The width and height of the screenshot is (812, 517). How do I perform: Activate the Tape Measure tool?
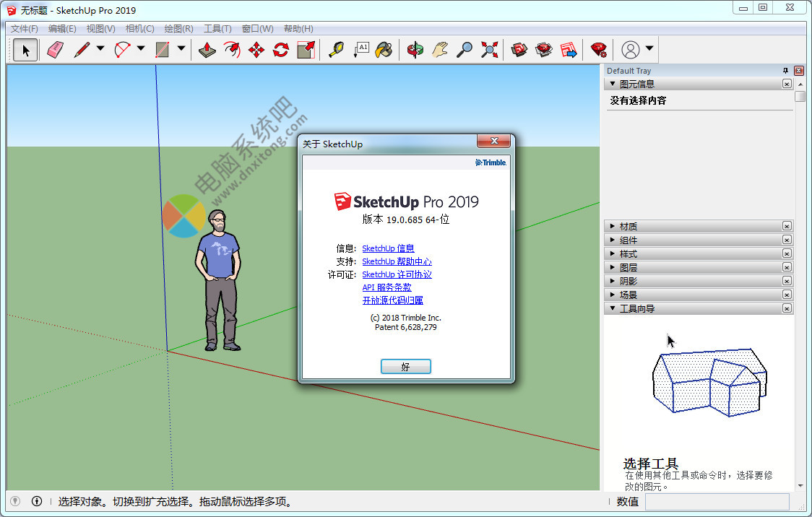click(336, 50)
